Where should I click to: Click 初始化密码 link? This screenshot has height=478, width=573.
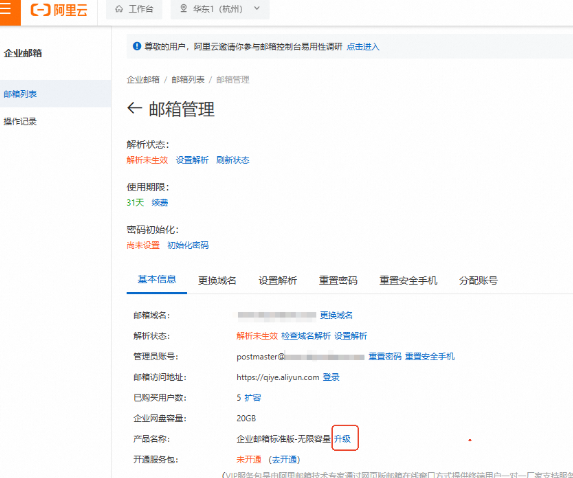[x=188, y=245]
